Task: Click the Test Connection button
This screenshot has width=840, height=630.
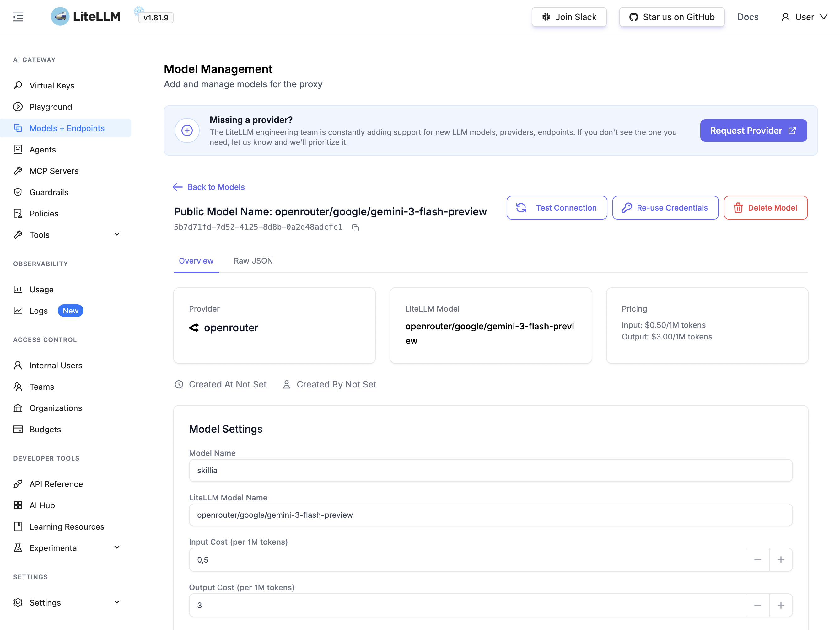Action: [x=556, y=208]
